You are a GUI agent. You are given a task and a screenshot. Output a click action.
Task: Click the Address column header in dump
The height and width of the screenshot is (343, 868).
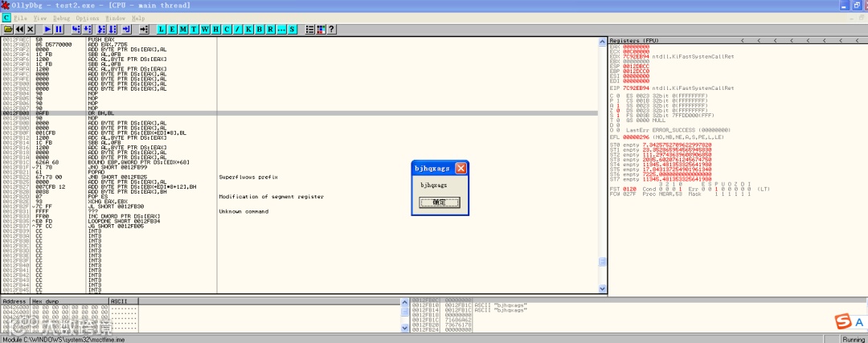pos(15,301)
